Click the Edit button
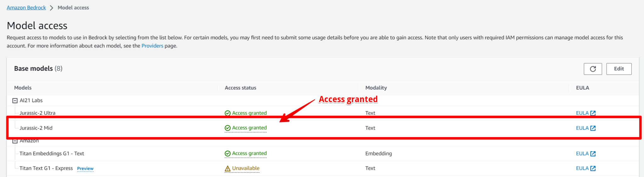644x177 pixels. pyautogui.click(x=619, y=69)
